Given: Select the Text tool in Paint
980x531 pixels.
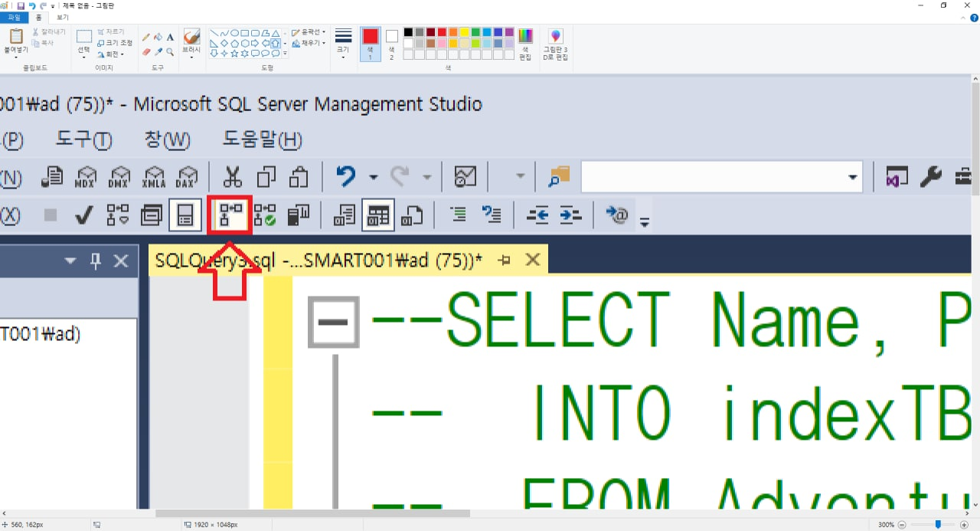Looking at the screenshot, I should coord(170,37).
